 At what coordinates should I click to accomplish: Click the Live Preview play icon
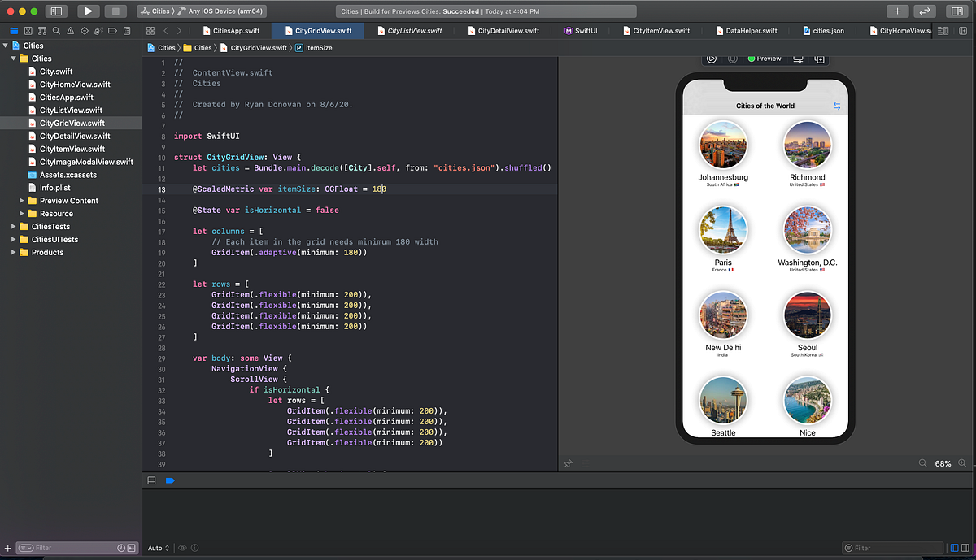point(712,59)
